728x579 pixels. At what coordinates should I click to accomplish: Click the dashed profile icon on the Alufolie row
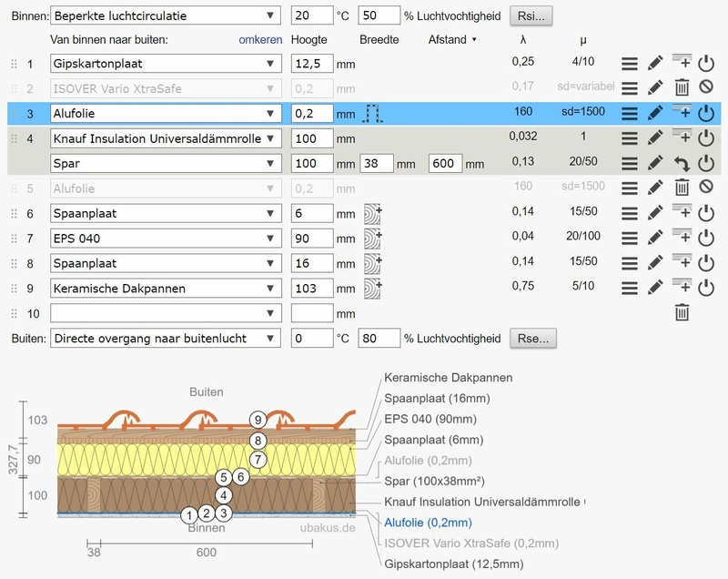tap(371, 114)
